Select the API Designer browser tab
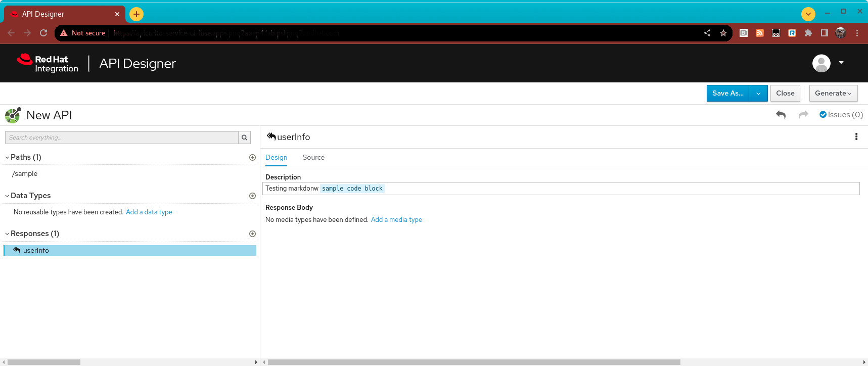Image resolution: width=868 pixels, height=366 pixels. click(x=64, y=14)
